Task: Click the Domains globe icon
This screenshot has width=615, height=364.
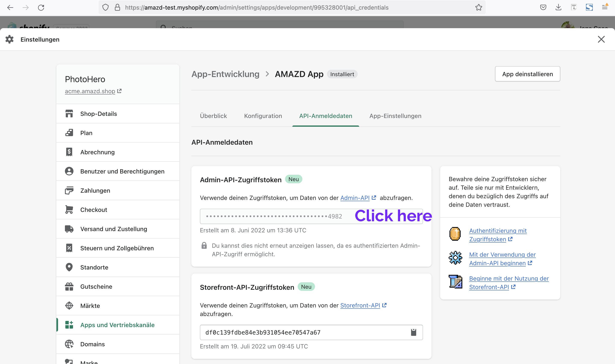Action: click(69, 344)
